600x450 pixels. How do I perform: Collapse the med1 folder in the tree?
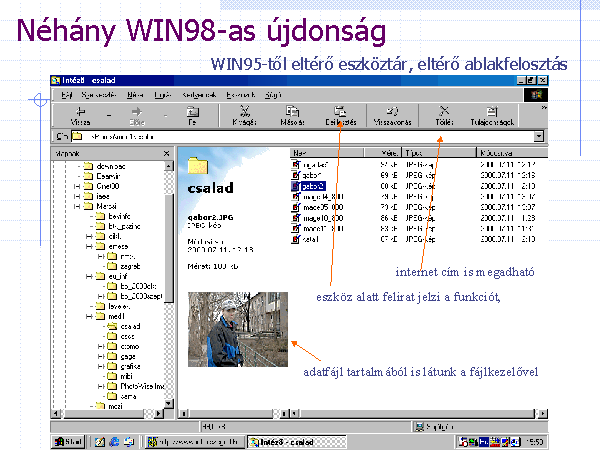tap(89, 316)
